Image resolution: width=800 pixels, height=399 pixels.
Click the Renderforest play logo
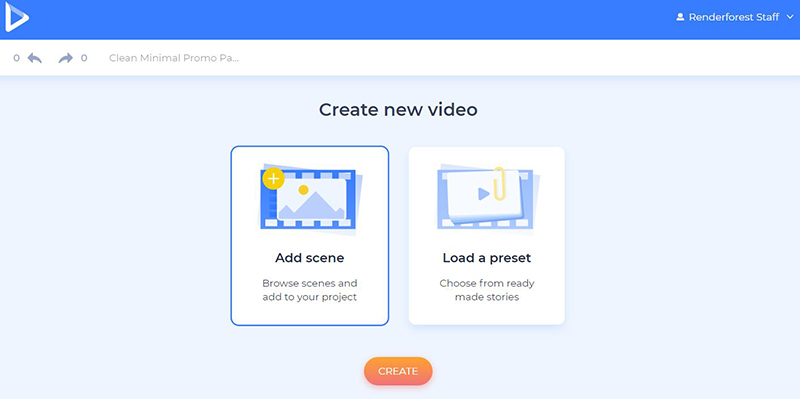tap(17, 17)
